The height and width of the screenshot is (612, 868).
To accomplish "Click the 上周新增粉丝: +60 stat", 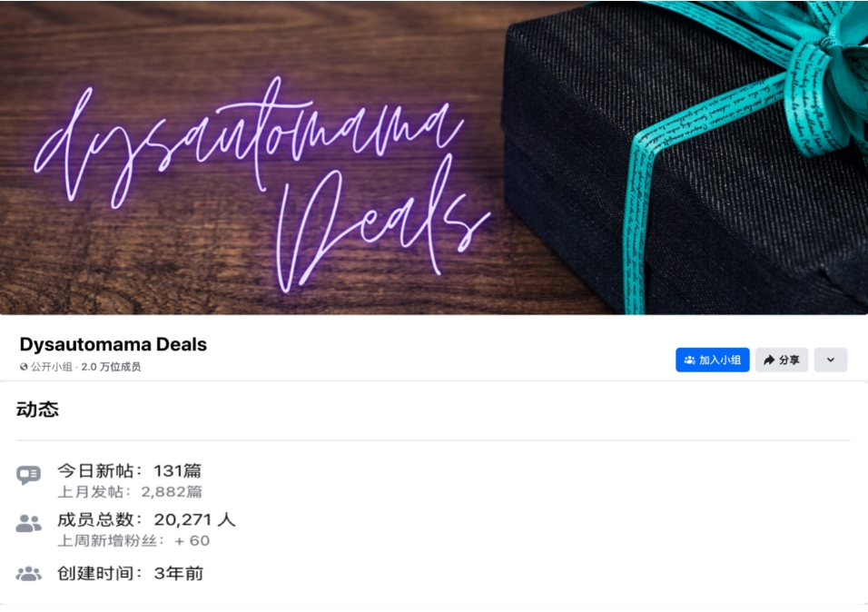I will [x=133, y=540].
